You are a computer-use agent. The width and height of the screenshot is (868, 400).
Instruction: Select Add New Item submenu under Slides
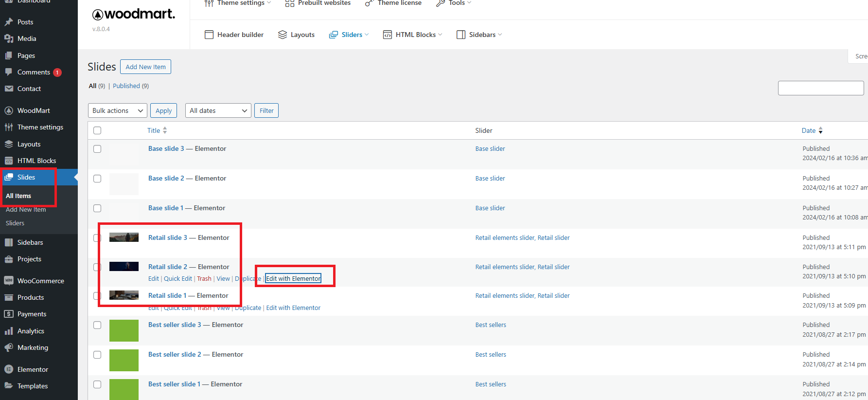pos(26,209)
